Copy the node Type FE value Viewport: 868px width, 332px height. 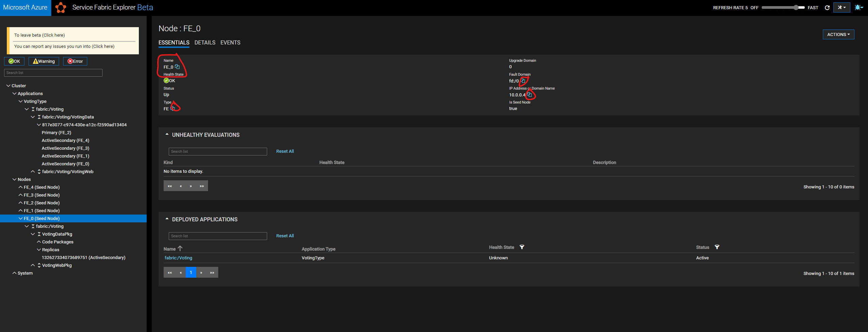coord(172,109)
